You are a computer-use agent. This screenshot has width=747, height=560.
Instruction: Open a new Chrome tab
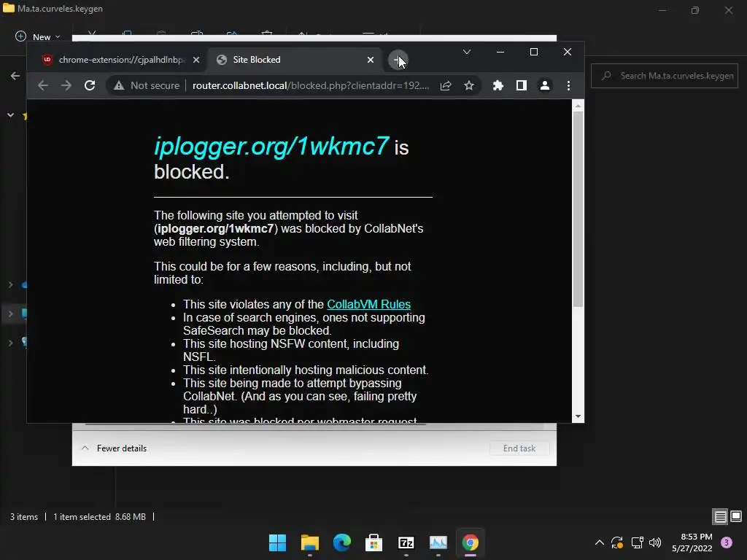[x=398, y=60]
